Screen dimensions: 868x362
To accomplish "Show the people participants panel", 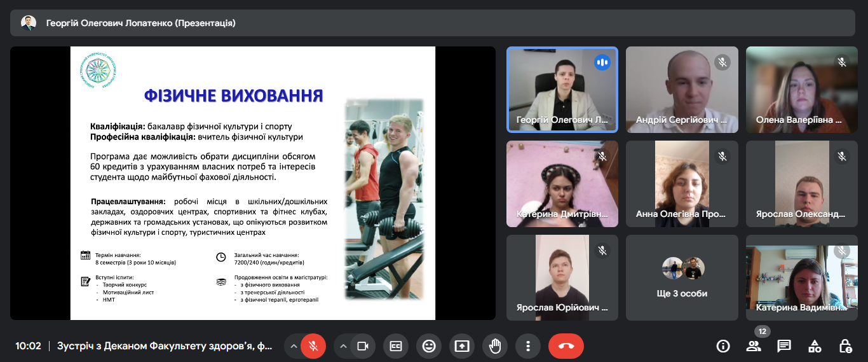I will pyautogui.click(x=754, y=346).
